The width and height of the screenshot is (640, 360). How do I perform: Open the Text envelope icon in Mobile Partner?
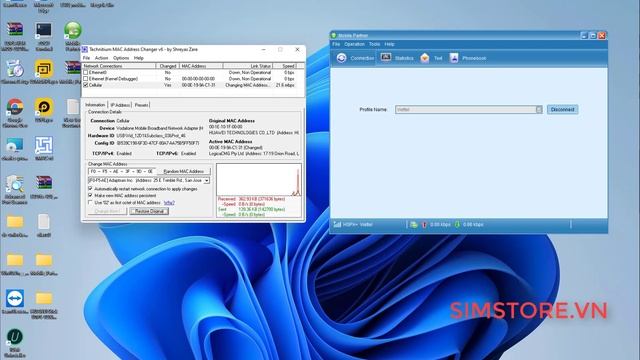[425, 58]
